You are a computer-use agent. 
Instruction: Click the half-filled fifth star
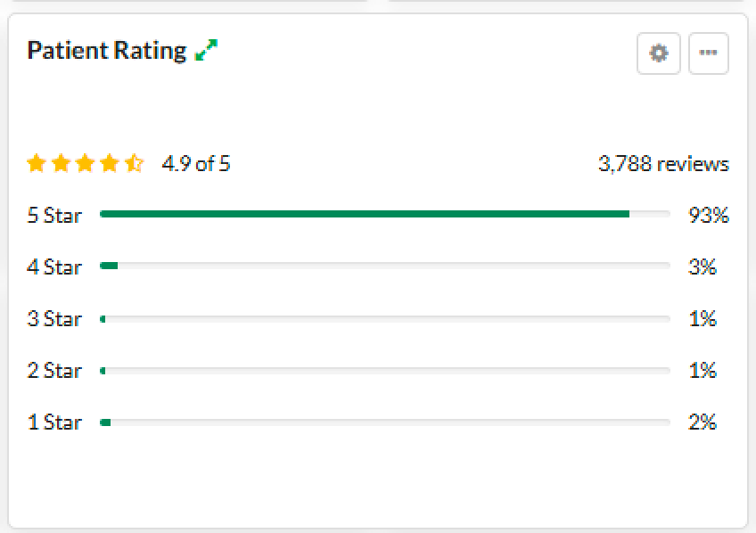click(134, 163)
